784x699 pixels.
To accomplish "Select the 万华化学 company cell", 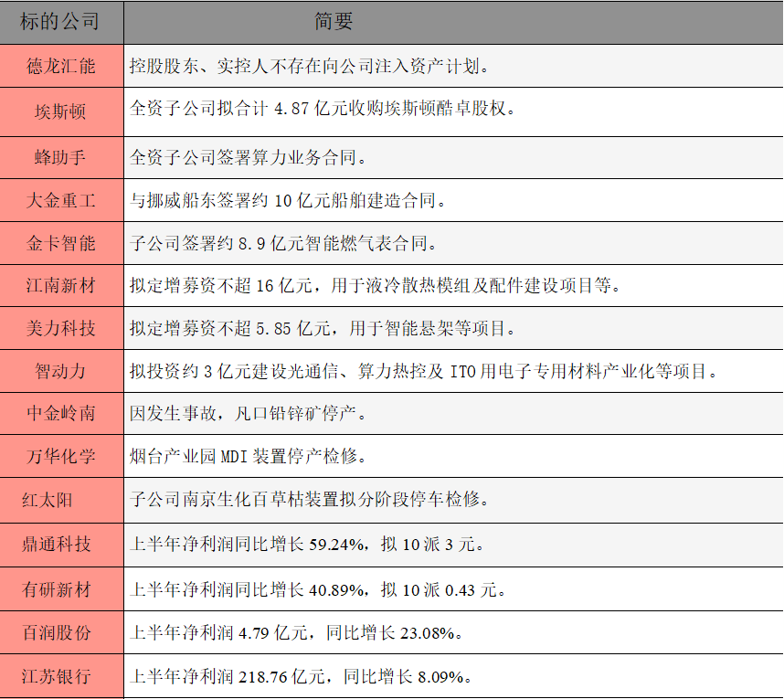I will (x=61, y=456).
